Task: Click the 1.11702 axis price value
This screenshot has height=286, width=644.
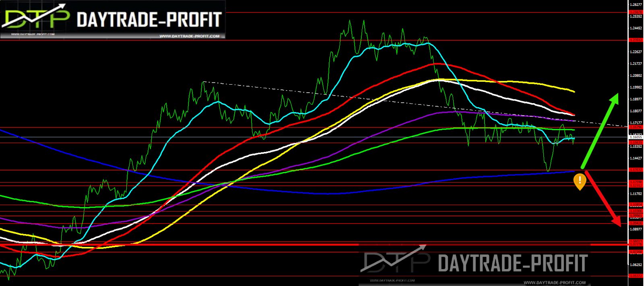Action: 636,194
